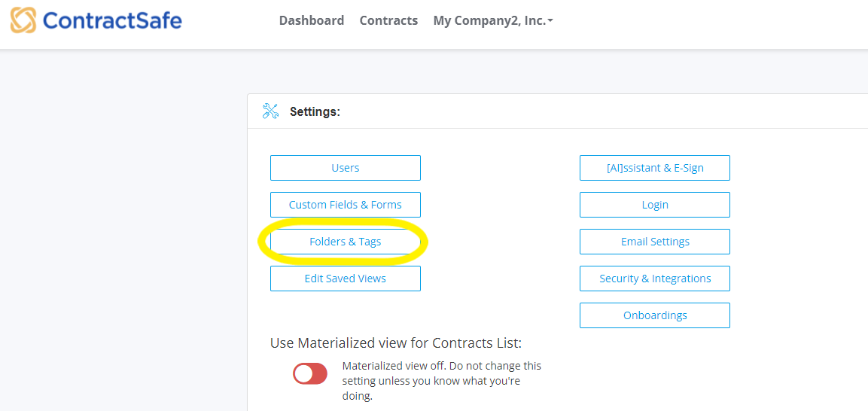Toggle the Materialized view switch
This screenshot has width=868, height=411.
pos(310,374)
